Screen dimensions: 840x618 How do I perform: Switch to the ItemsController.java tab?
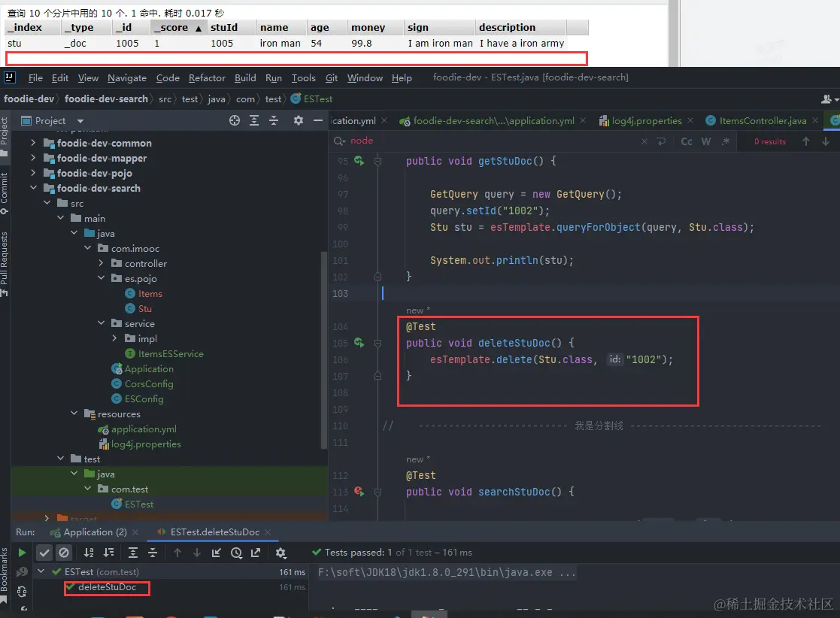tap(756, 121)
